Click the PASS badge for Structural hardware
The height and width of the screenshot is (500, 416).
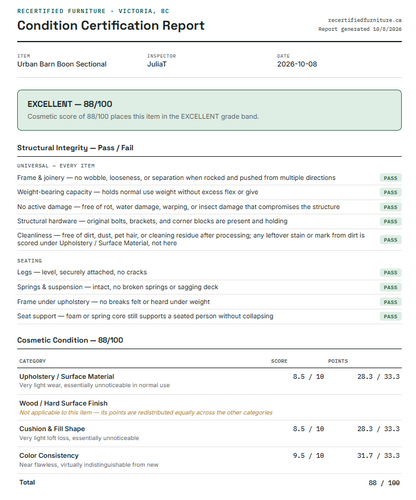click(x=390, y=221)
